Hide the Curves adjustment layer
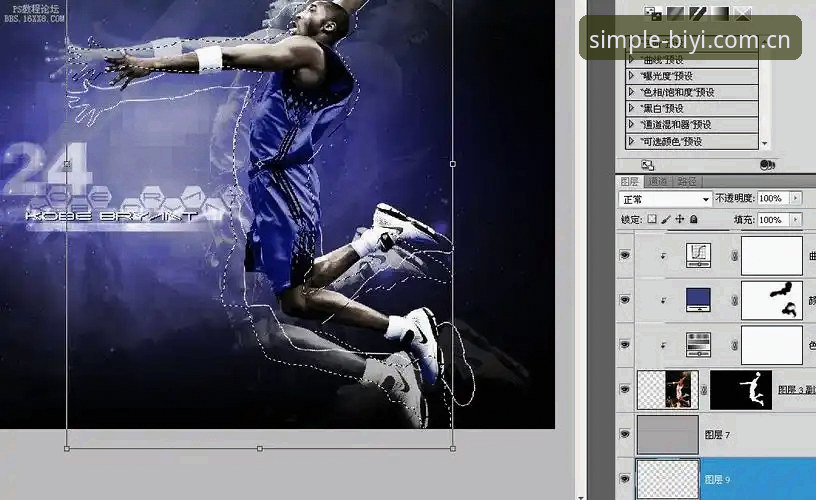The image size is (816, 500). 624,255
